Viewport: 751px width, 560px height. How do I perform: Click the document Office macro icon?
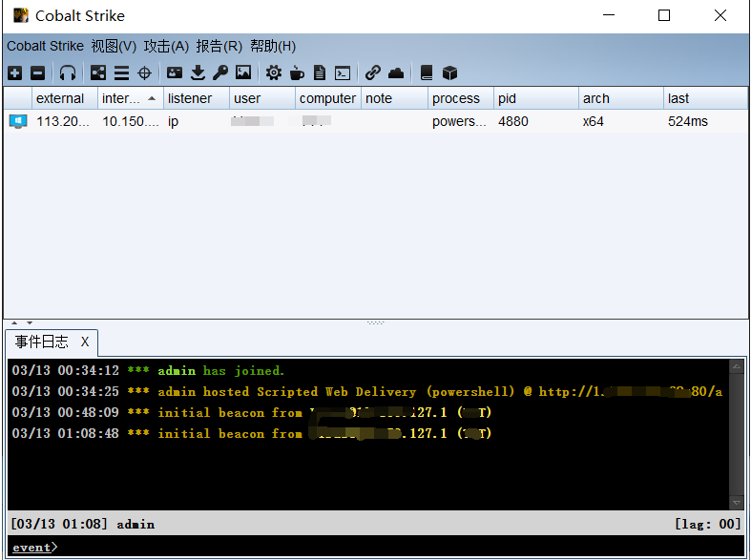[320, 73]
